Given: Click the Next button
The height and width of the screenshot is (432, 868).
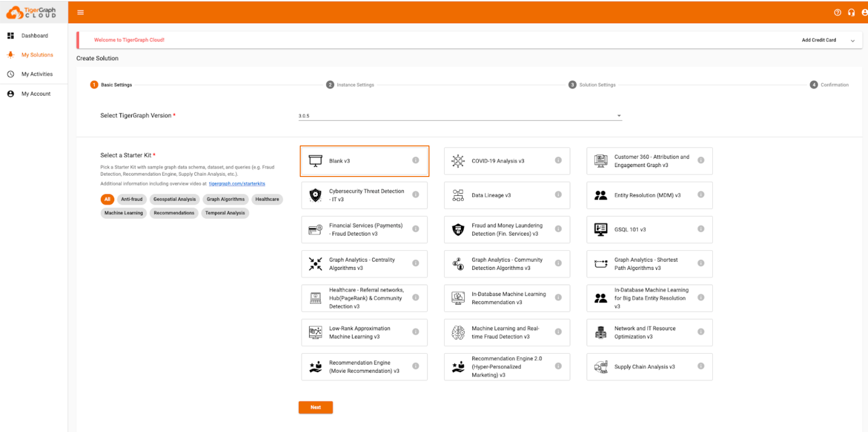Looking at the screenshot, I should tap(316, 407).
